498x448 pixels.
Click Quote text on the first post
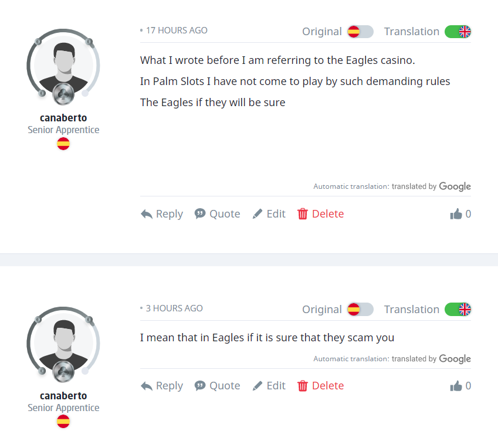[225, 214]
